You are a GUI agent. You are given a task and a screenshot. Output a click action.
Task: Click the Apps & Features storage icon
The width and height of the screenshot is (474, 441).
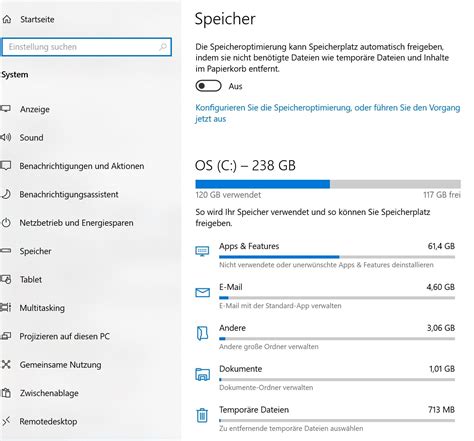point(202,251)
